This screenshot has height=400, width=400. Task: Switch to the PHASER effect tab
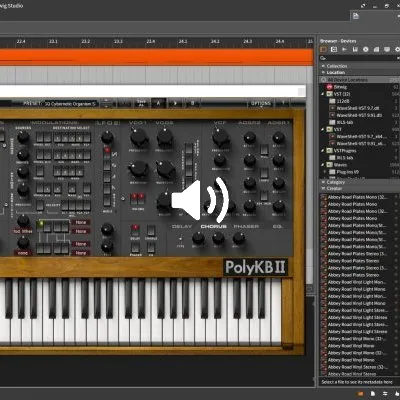[x=246, y=226]
